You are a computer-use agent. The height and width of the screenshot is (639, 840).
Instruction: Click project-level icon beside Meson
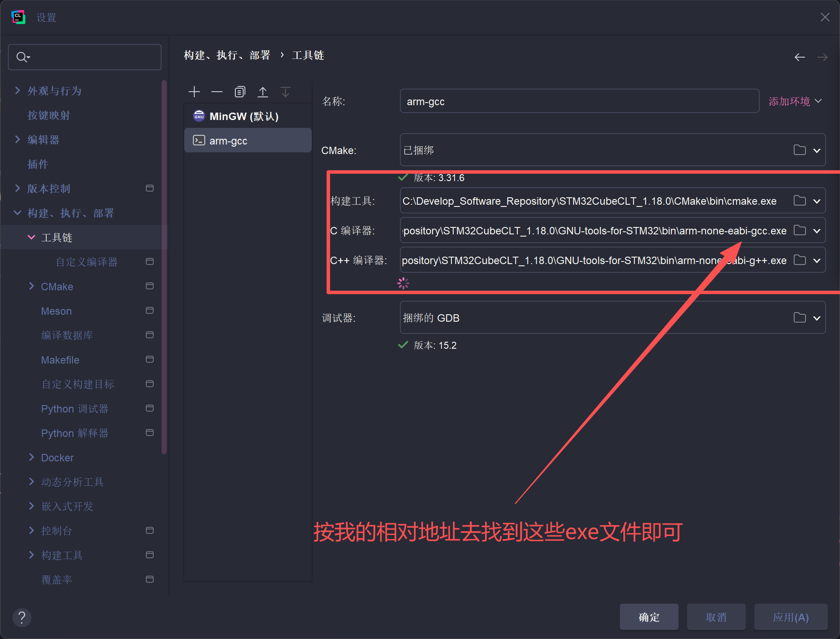pos(150,310)
